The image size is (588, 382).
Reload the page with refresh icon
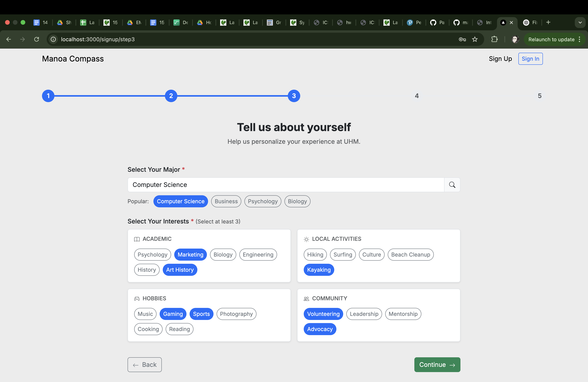37,39
